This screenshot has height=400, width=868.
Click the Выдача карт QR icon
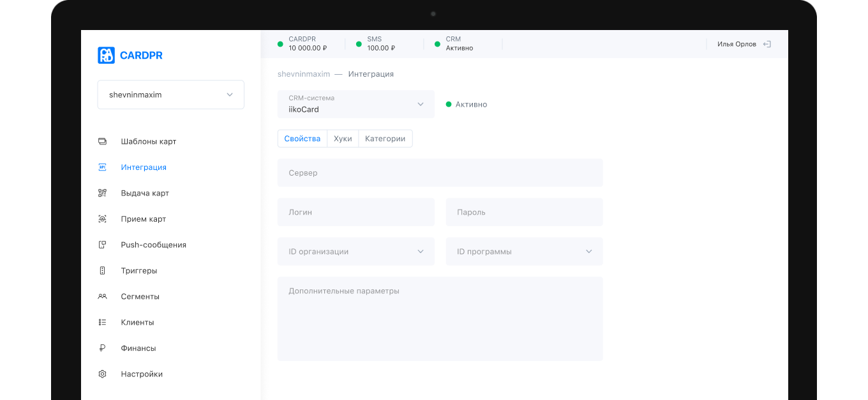coord(102,193)
